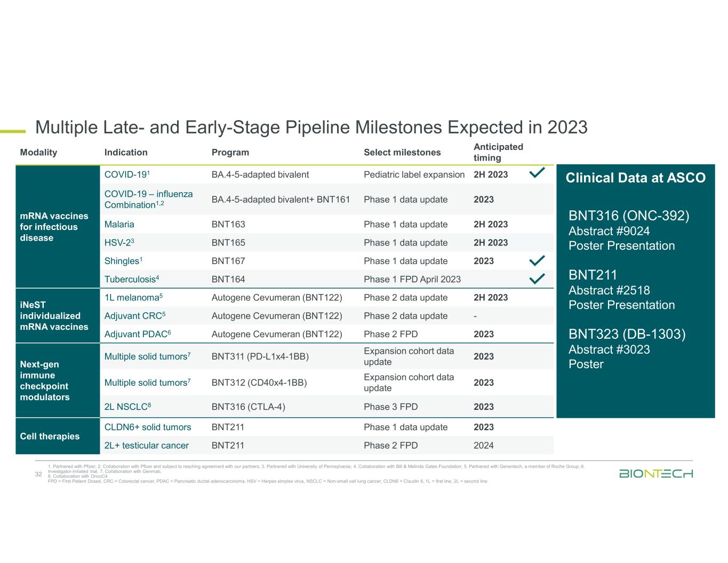Click the checkmark in the Tuberculosis row
Image resolution: width=728 pixels, height=563 pixels.
pos(537,279)
